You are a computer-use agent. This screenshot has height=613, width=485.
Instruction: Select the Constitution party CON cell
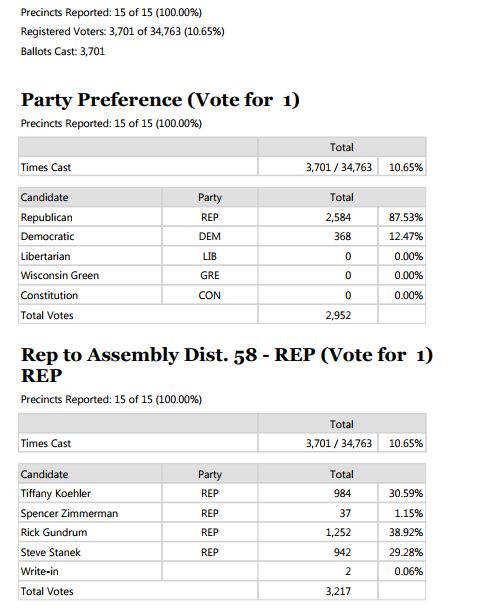pyautogui.click(x=209, y=295)
